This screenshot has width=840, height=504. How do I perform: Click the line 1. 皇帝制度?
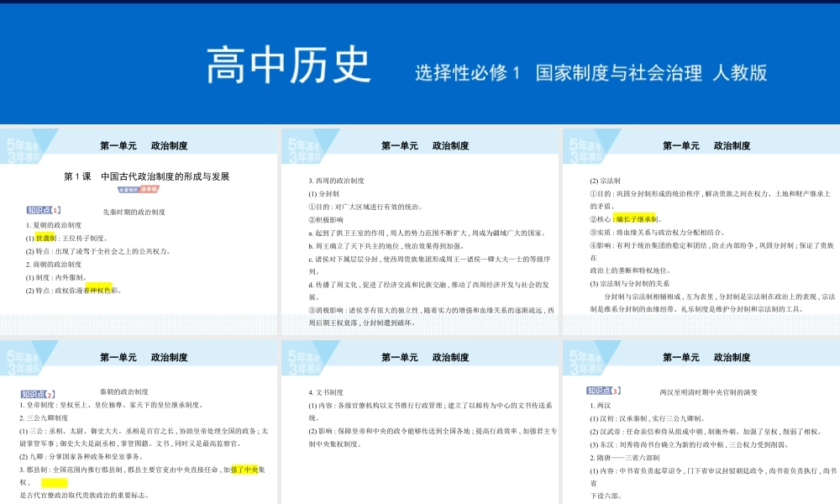point(112,405)
